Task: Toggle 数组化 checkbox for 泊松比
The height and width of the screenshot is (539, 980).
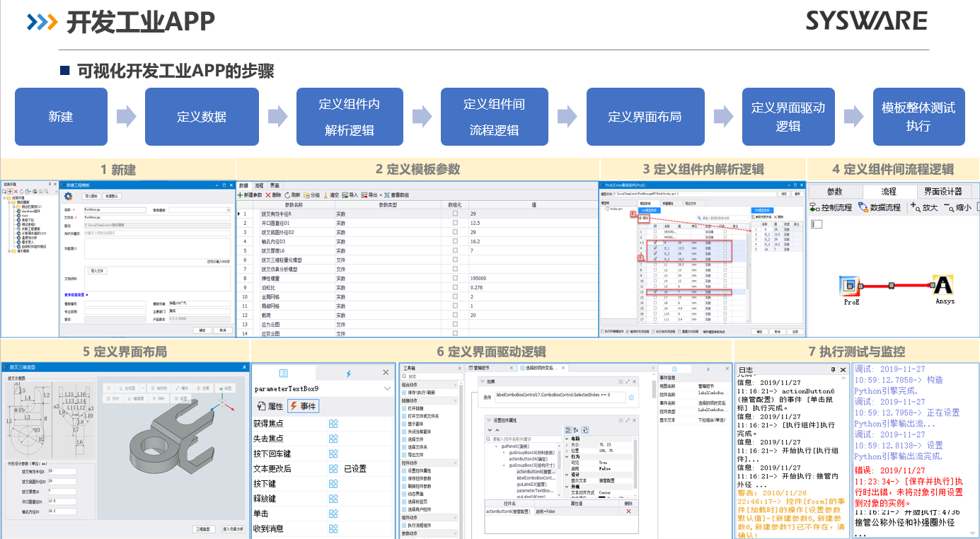Action: click(x=454, y=287)
